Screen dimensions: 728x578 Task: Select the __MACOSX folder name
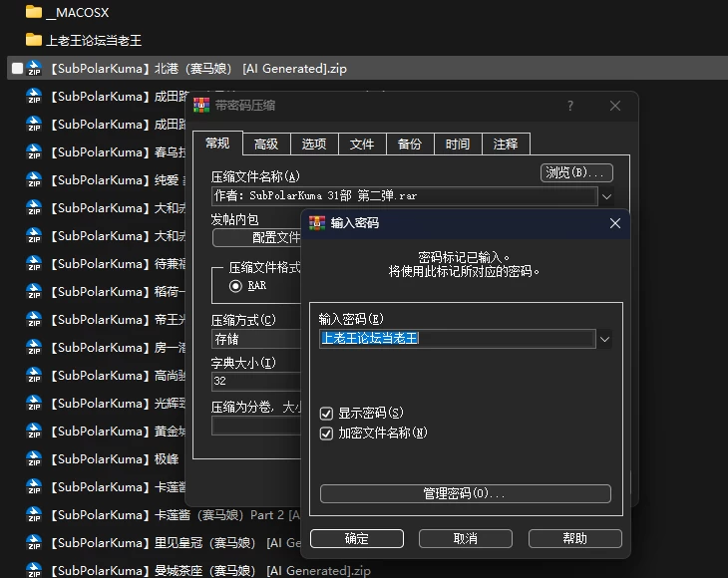click(x=78, y=13)
